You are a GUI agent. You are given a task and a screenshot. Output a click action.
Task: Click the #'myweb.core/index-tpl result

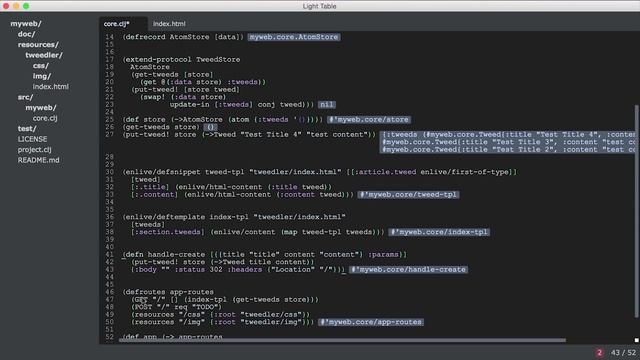[439, 232]
